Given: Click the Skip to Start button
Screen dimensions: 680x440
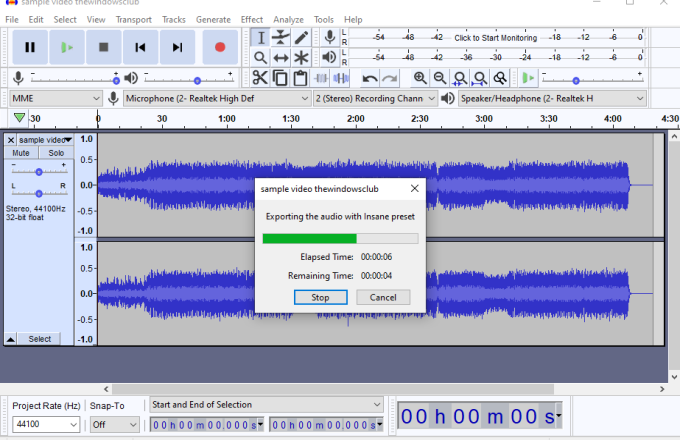Looking at the screenshot, I should (140, 46).
